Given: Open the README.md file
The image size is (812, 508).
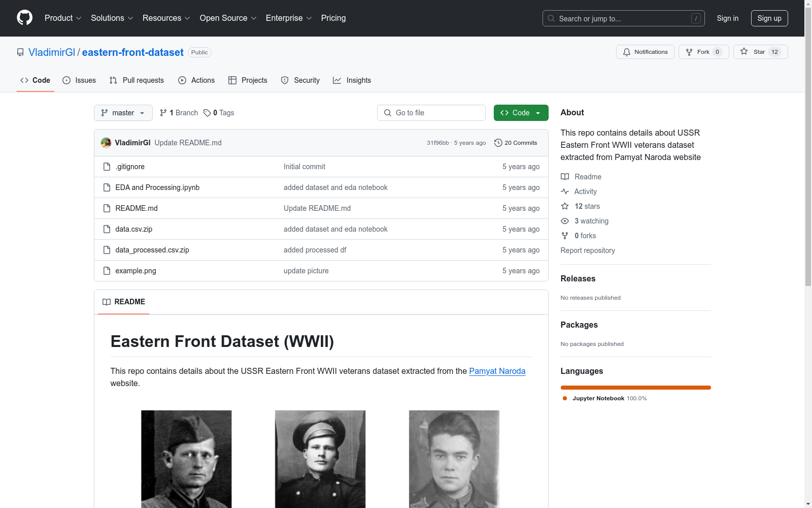Looking at the screenshot, I should pos(137,208).
